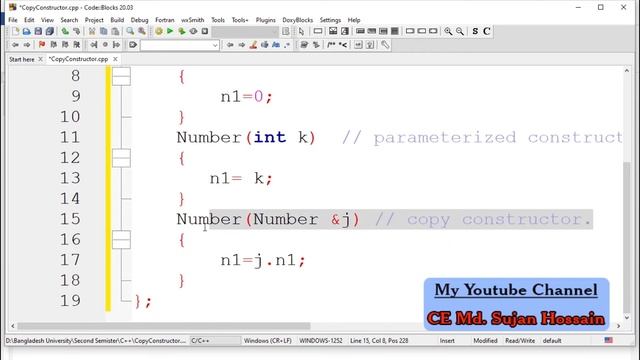Click the Save all files icon

pyautogui.click(x=50, y=31)
